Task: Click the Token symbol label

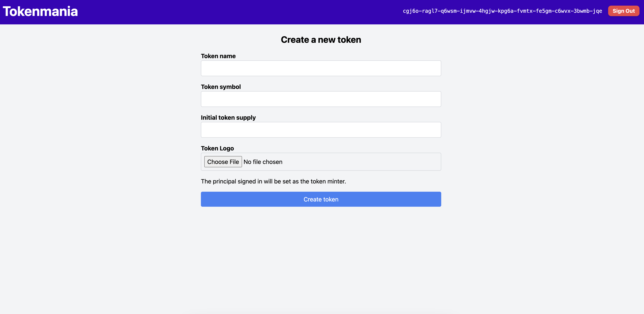Action: [x=221, y=87]
